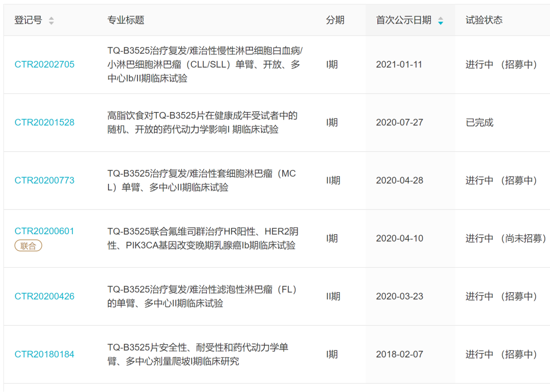
Task: Sort by 首次公示日期 using the sort arrows
Action: point(441,21)
